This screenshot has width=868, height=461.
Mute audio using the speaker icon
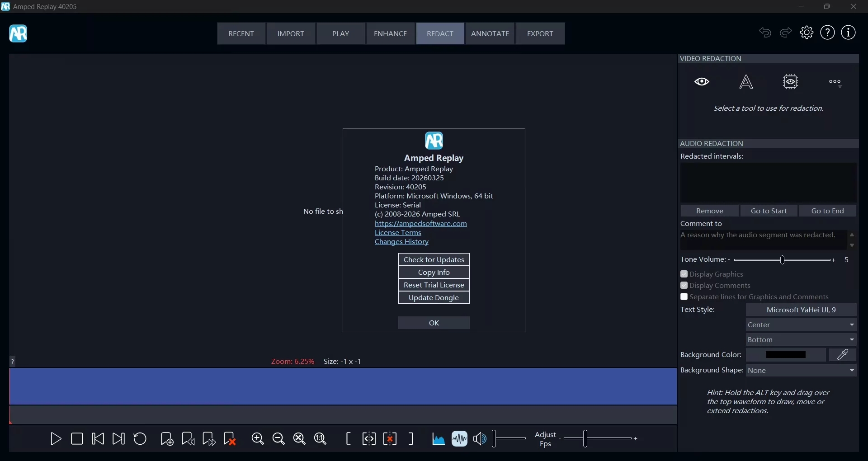[x=481, y=439]
